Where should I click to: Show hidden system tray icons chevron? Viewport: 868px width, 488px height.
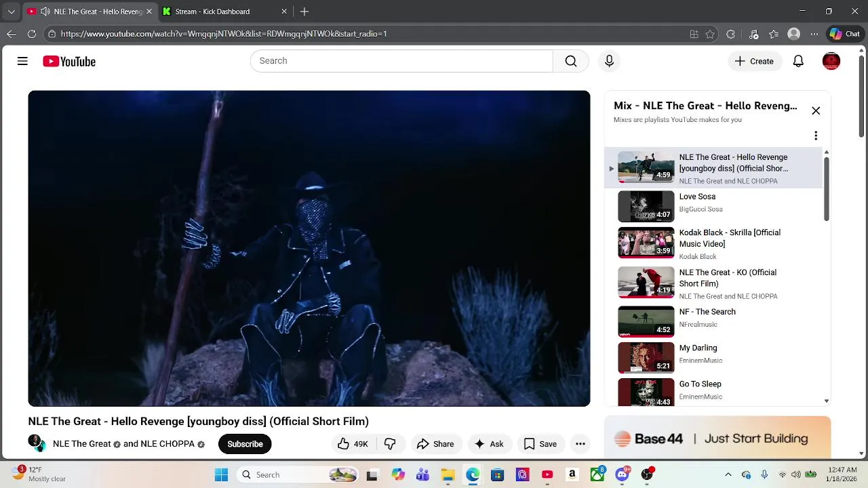click(728, 475)
